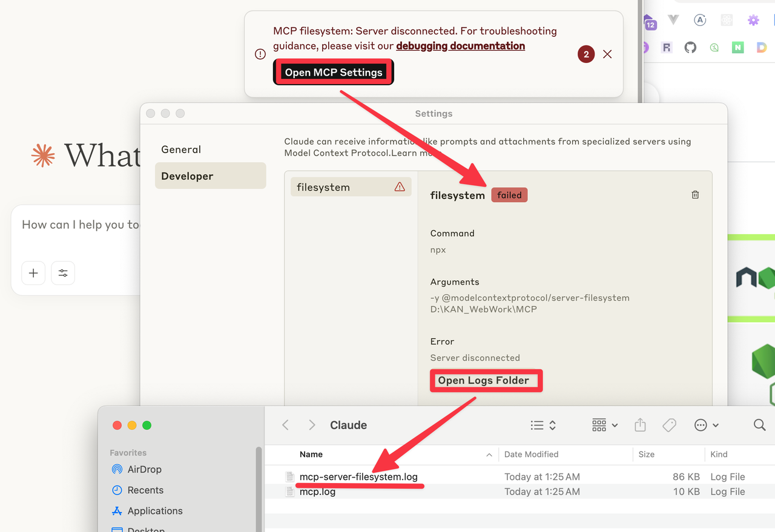775x532 pixels.
Task: Go back in the Finder window
Action: [x=286, y=425]
